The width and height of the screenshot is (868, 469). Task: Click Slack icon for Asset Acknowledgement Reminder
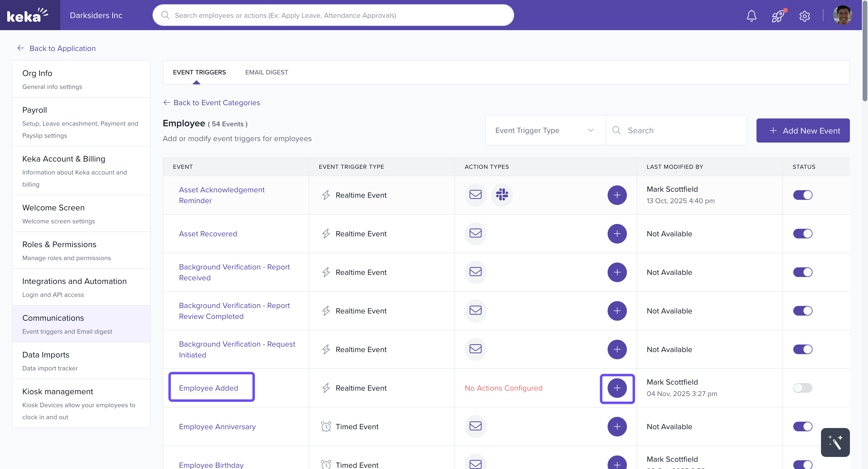(x=502, y=195)
